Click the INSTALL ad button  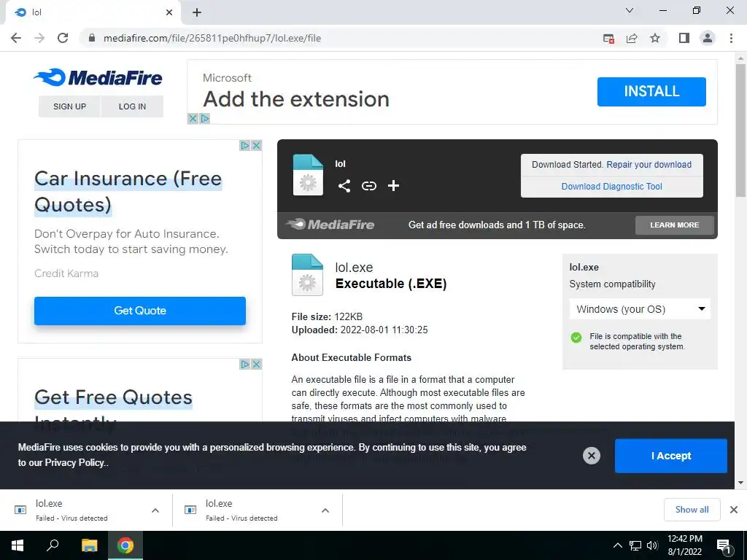click(x=651, y=91)
